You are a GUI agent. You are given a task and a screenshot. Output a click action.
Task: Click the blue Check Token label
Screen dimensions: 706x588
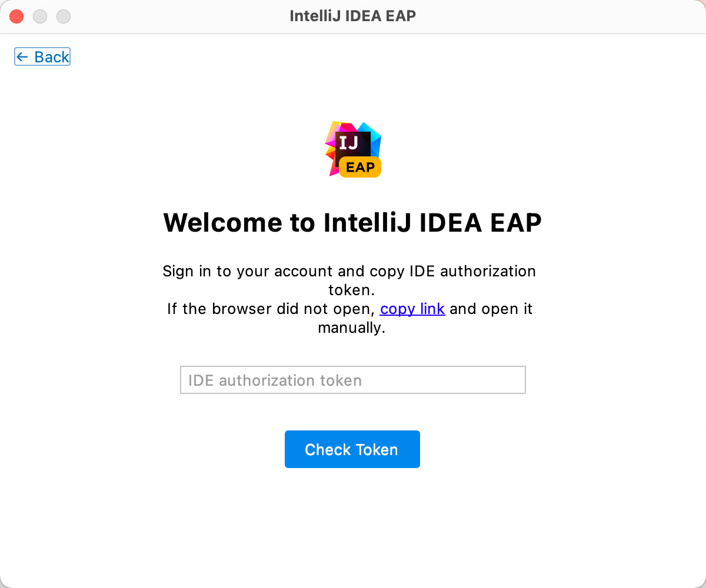point(352,449)
